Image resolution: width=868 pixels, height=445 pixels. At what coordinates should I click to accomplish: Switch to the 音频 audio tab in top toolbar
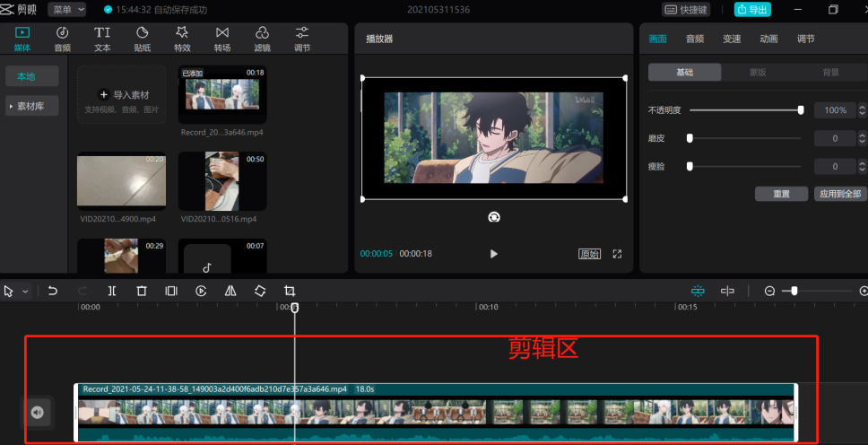(x=63, y=39)
